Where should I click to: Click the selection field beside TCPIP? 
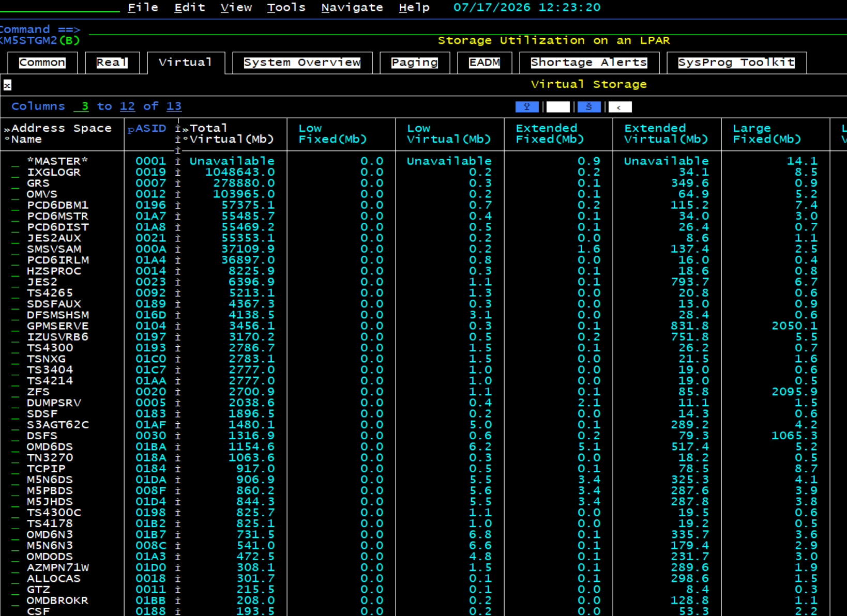tap(16, 469)
